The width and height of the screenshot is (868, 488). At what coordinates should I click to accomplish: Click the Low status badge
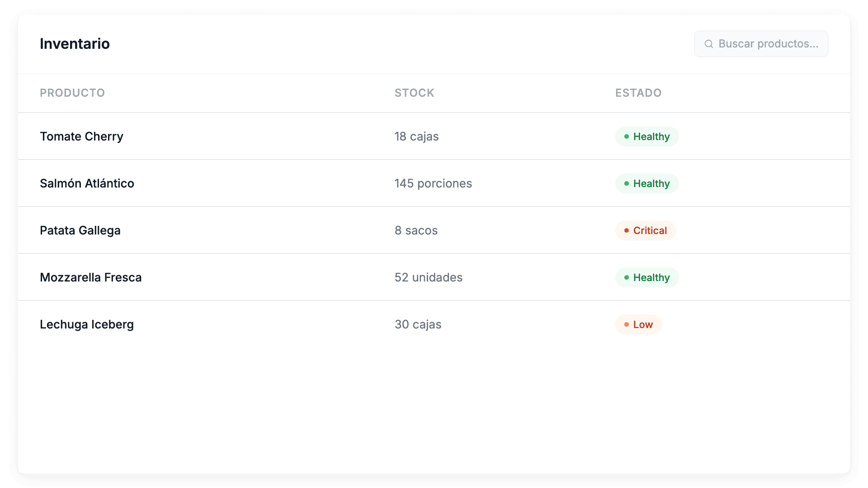(x=638, y=324)
